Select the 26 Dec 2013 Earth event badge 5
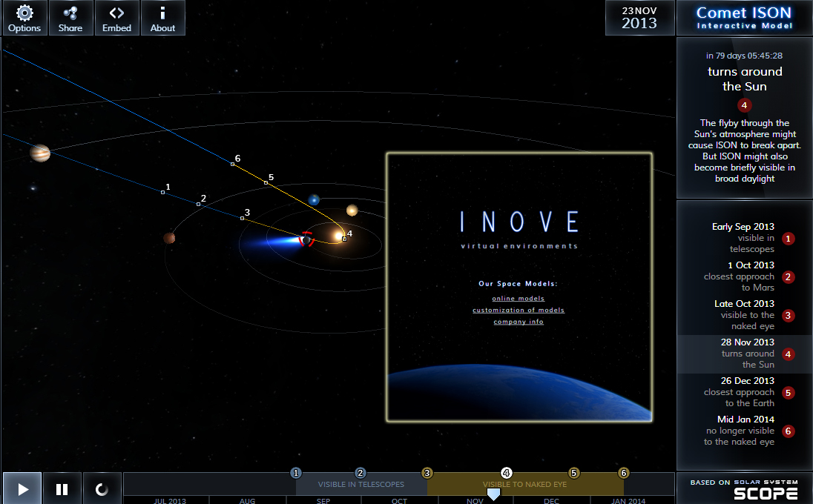Viewport: 813px width, 504px height. click(x=788, y=393)
